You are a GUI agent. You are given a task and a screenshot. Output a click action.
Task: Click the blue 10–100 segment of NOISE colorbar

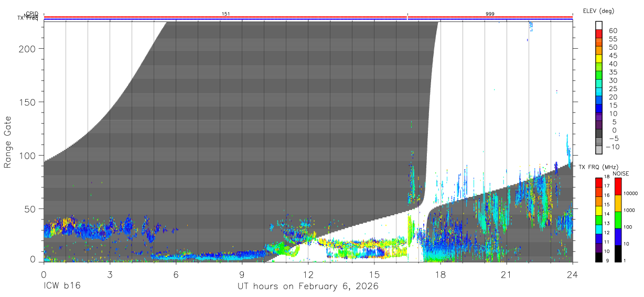[618, 237]
